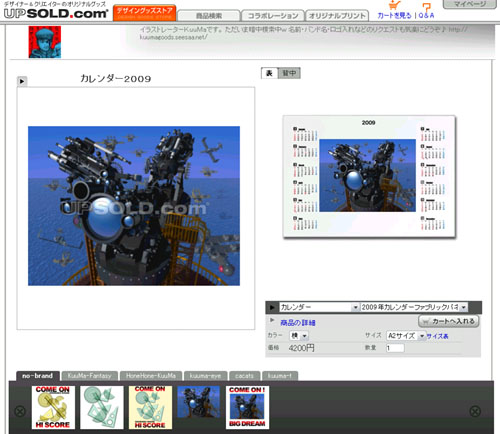Click the arrow button beside カレンダー2009
This screenshot has width=500, height=434.
coord(22,81)
